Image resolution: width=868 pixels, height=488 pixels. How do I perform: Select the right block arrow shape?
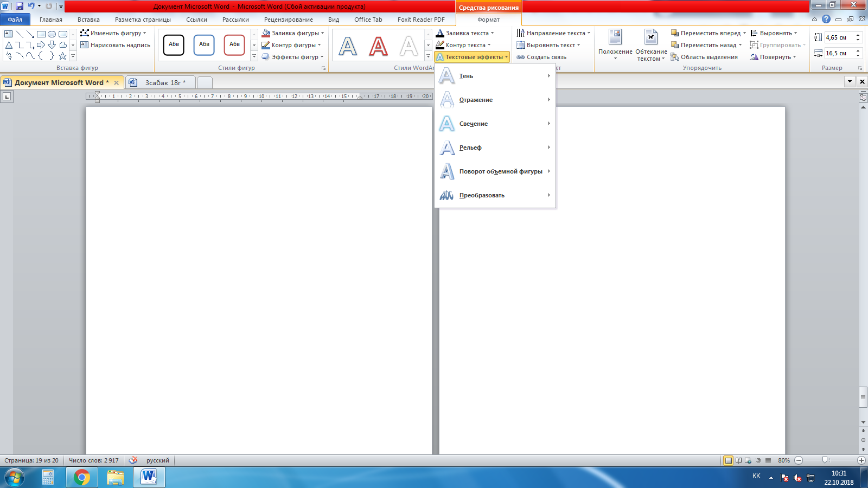tap(41, 45)
